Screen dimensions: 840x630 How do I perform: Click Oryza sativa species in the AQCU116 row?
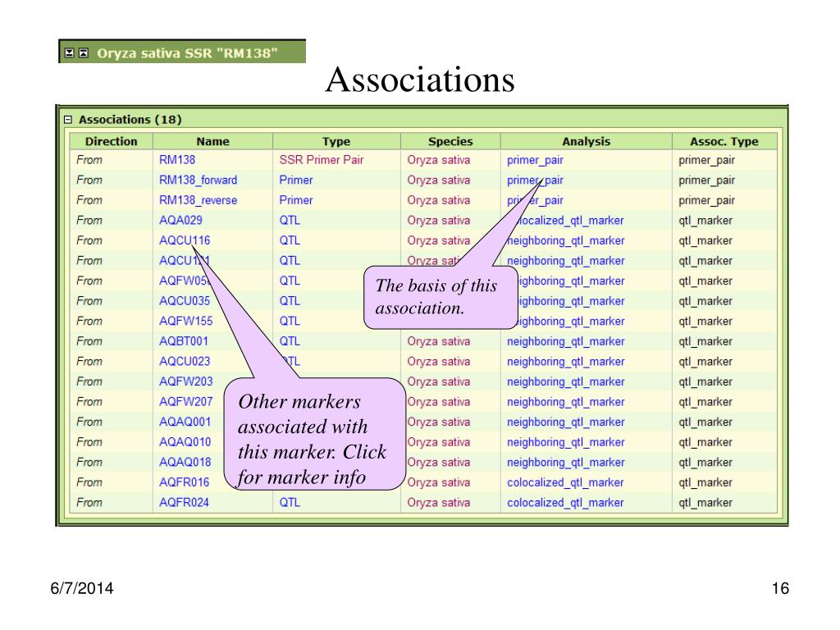tap(438, 240)
